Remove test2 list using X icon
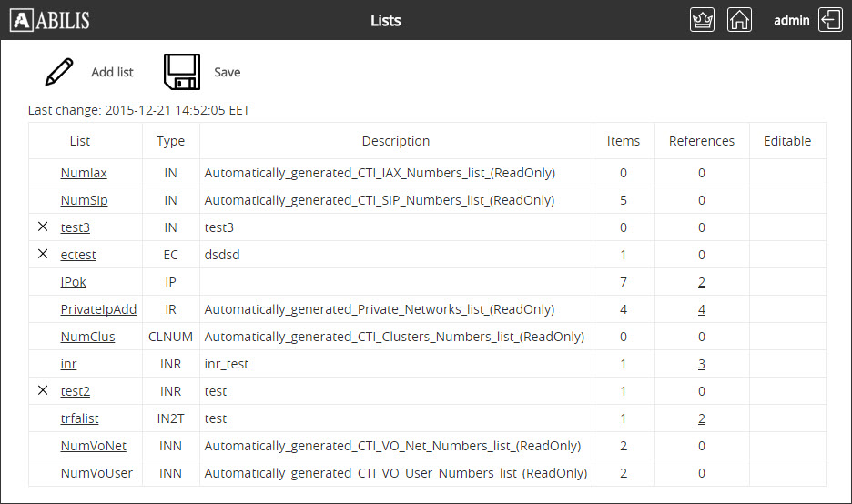 pyautogui.click(x=43, y=390)
